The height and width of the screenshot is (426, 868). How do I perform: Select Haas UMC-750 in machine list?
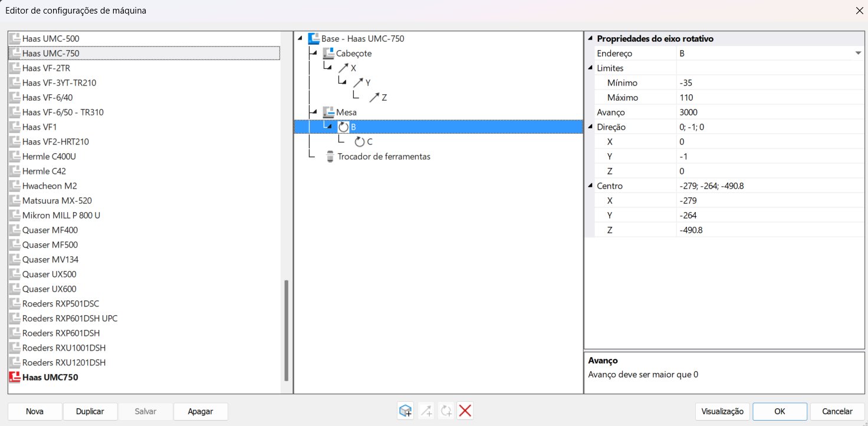coord(144,53)
